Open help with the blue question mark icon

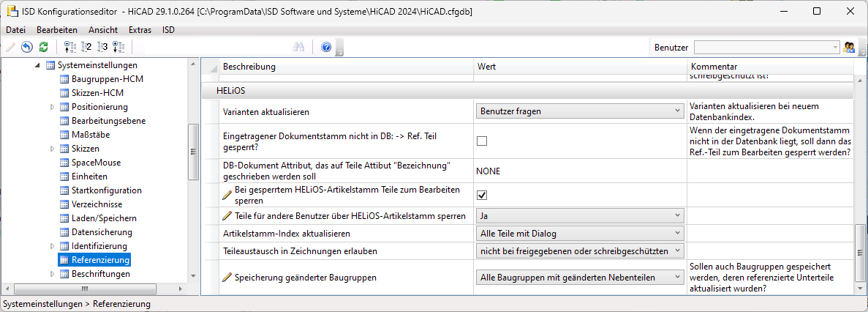coord(326,47)
